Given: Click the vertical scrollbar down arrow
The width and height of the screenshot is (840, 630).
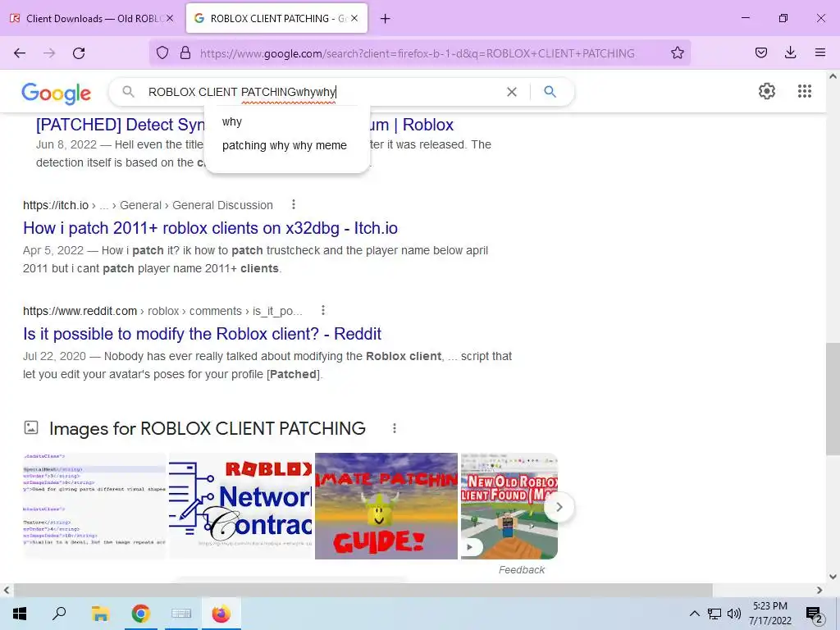Looking at the screenshot, I should coord(833,577).
